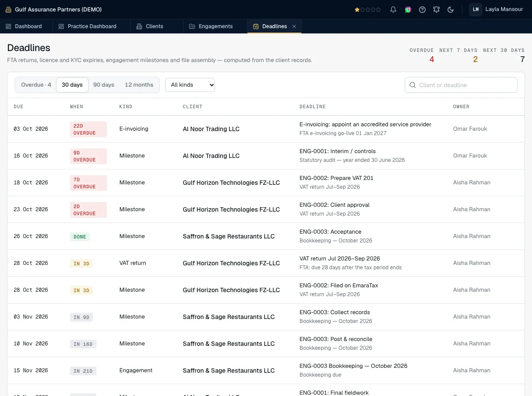Click the fifth star in the rating
Screen dimensions: 532x396
[378, 9]
